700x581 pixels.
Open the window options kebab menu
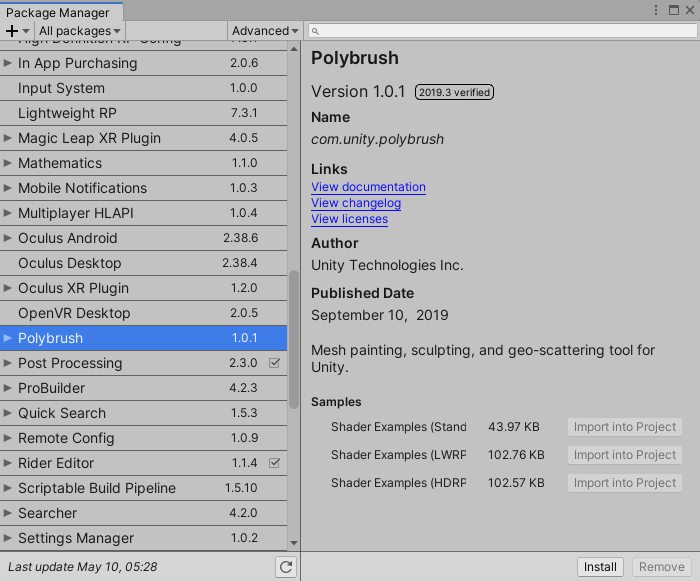pos(655,10)
